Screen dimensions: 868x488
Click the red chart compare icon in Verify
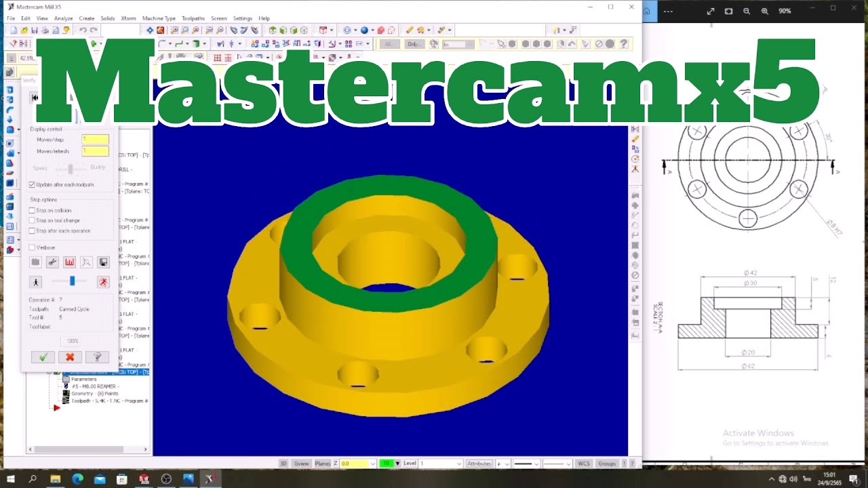69,262
